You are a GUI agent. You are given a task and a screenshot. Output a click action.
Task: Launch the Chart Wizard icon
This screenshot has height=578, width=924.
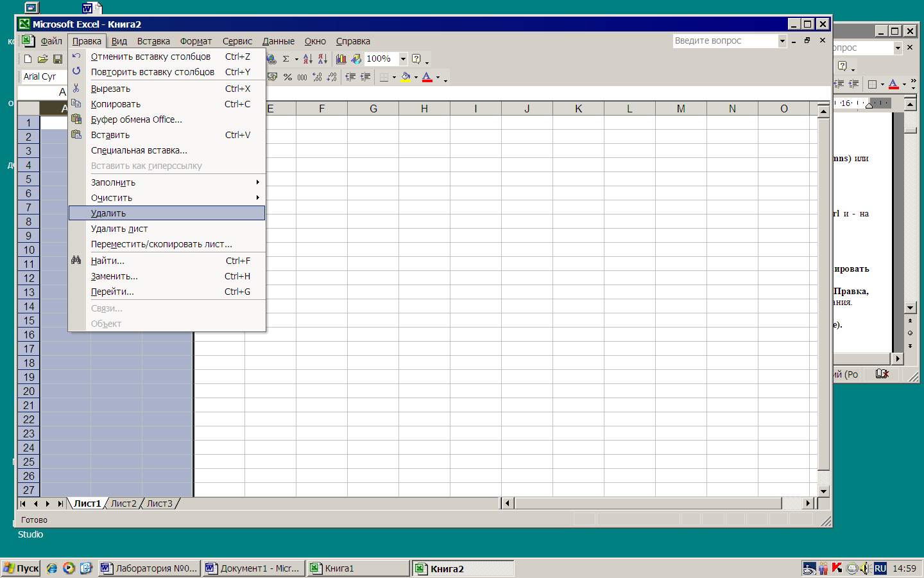coord(341,59)
